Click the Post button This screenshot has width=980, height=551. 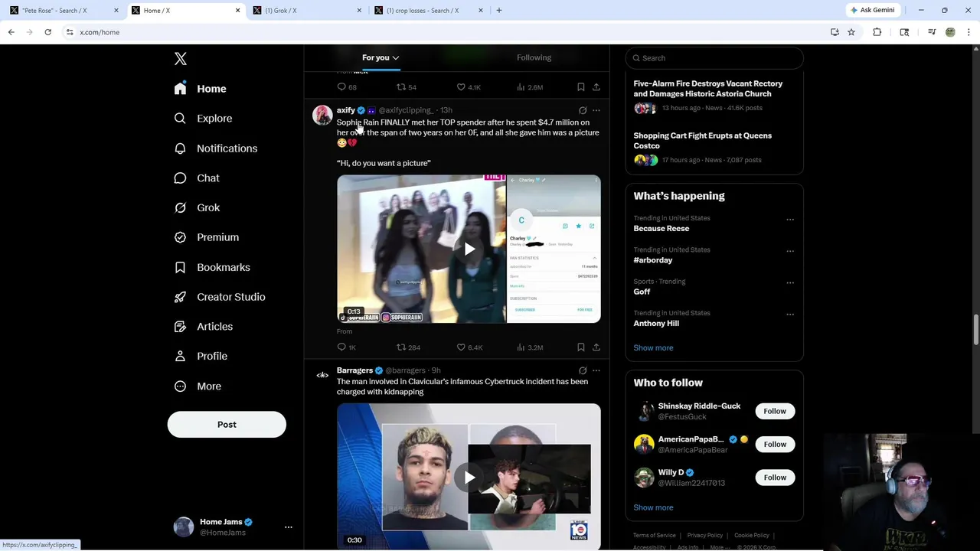(227, 425)
